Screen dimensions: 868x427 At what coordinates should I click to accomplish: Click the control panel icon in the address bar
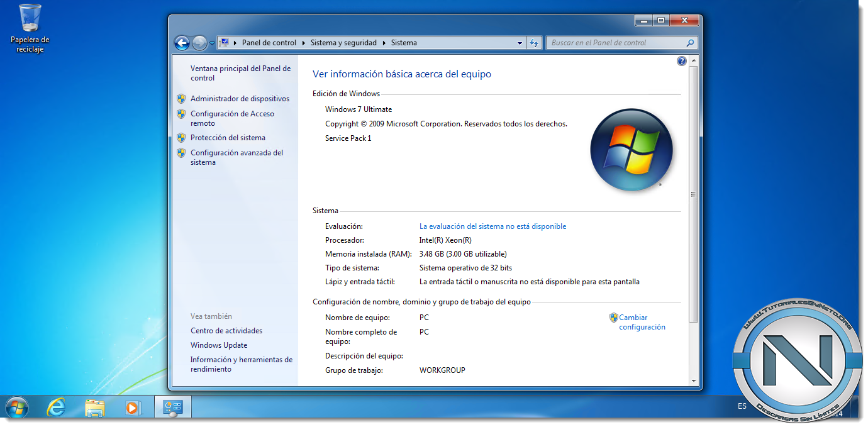225,43
